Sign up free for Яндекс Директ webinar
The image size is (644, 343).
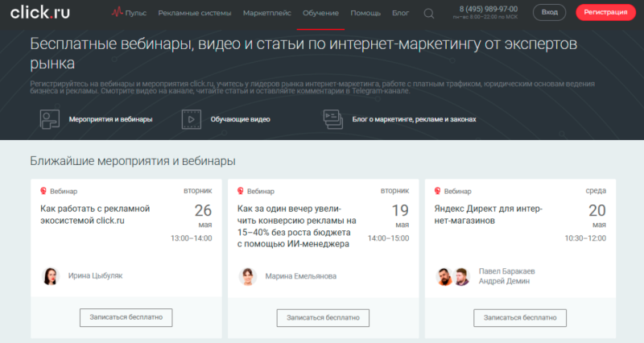pos(520,318)
